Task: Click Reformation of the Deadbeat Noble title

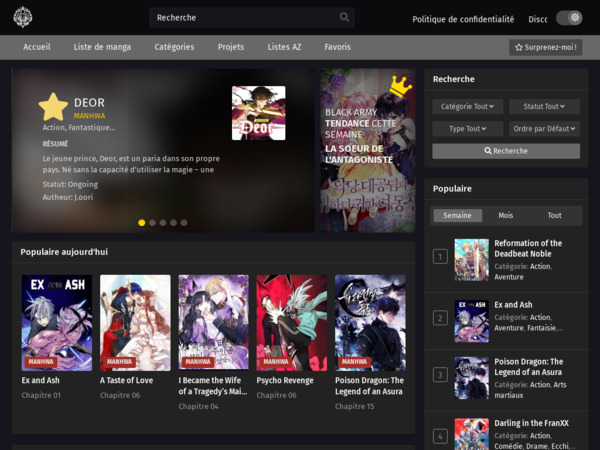Action: coord(528,248)
